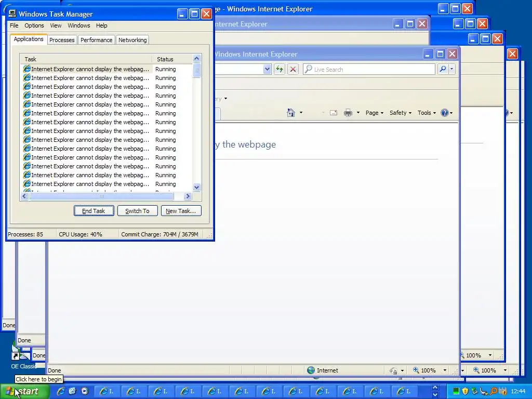Click the Print icon in IE command bar

[x=348, y=113]
